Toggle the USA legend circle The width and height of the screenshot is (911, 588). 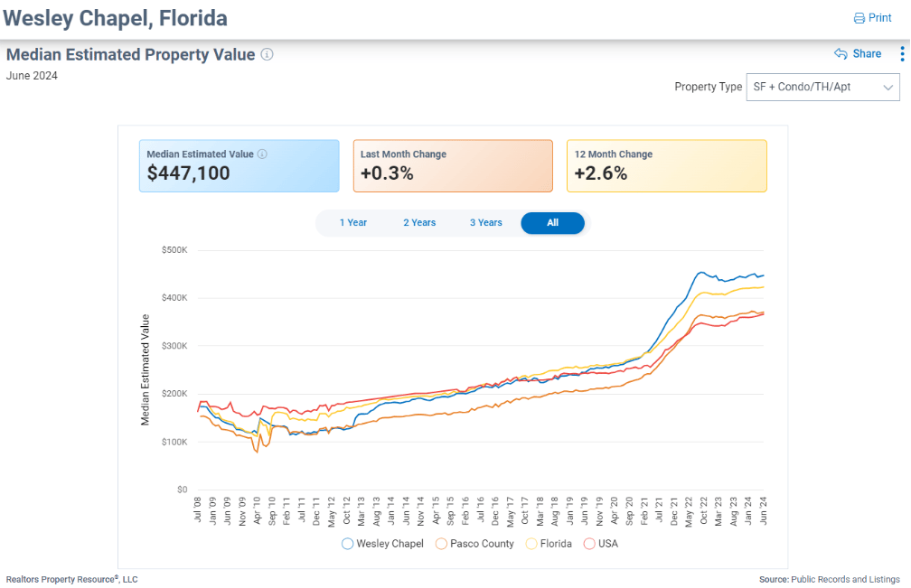(x=589, y=544)
